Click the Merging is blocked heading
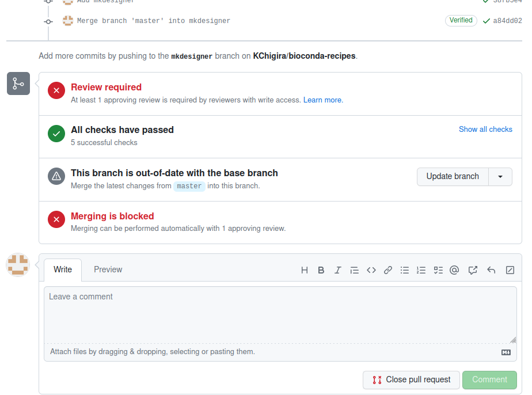 click(x=112, y=216)
